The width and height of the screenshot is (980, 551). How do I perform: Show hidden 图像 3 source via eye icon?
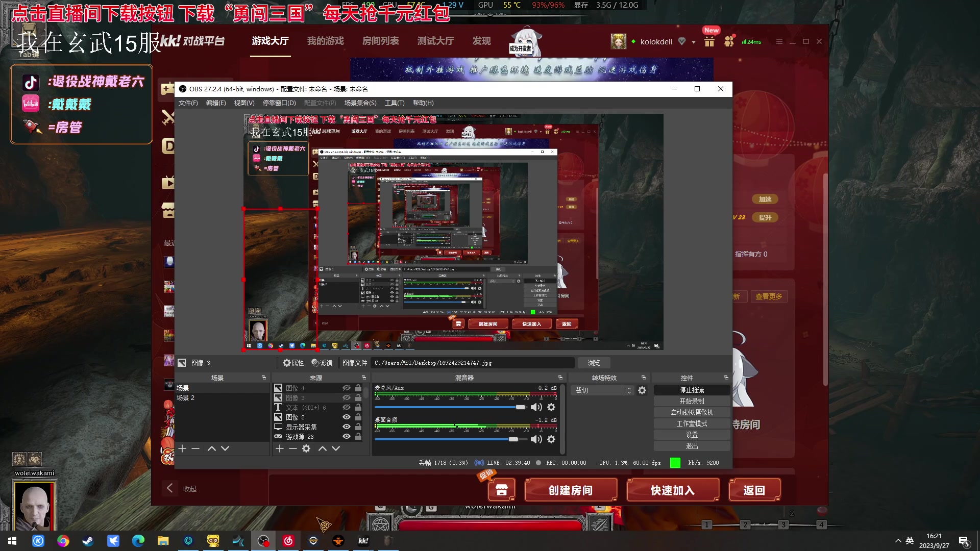coord(347,398)
